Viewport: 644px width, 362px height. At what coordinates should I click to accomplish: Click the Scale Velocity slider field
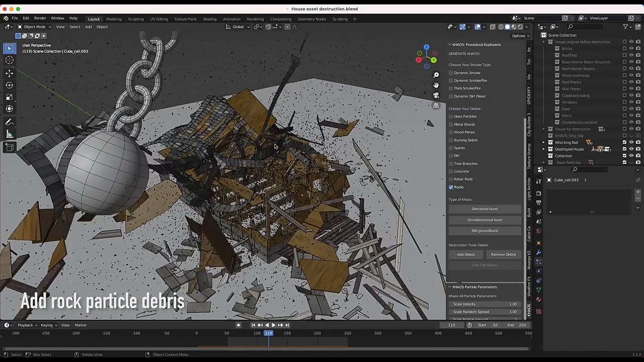point(485,304)
